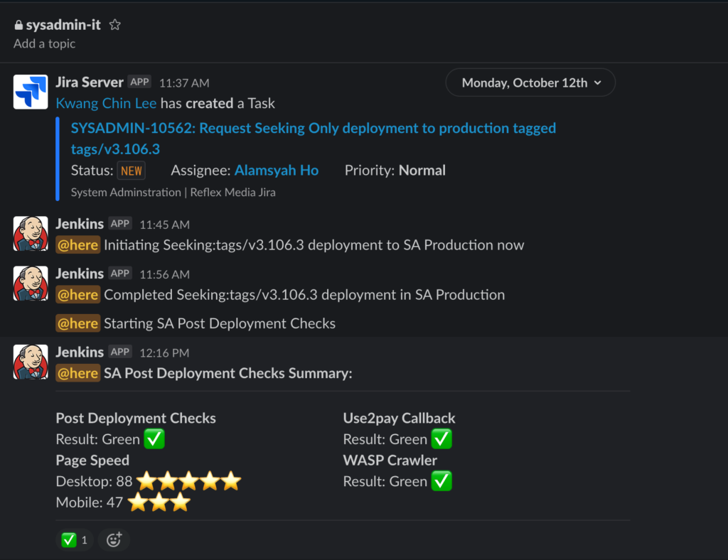This screenshot has height=560, width=728.
Task: Click the Add reaction emoji button
Action: coord(114,540)
